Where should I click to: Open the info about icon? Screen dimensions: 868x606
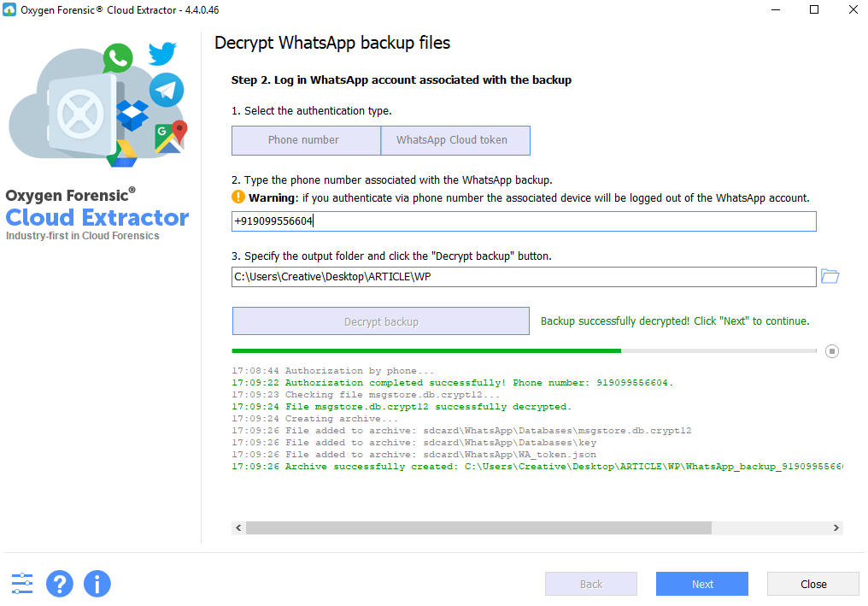pos(97,583)
